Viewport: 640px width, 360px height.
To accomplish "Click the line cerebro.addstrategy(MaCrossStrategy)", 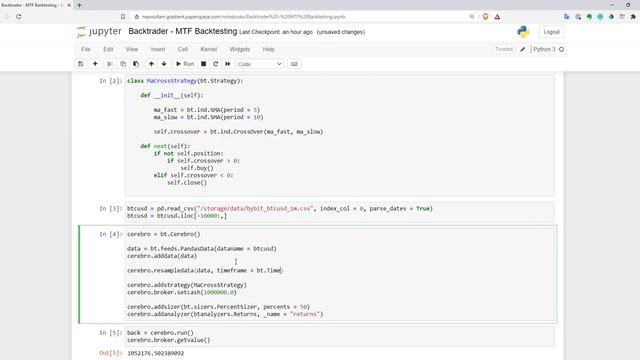I will tap(187, 285).
